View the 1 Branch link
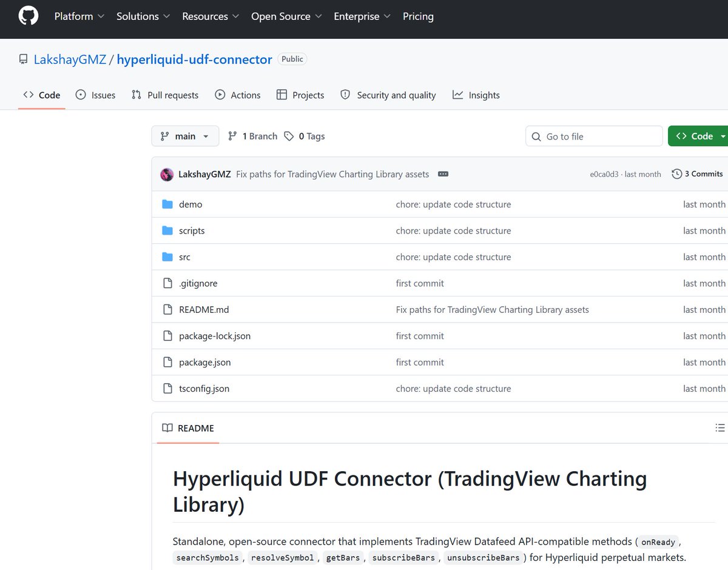This screenshot has width=728, height=570. (x=252, y=136)
